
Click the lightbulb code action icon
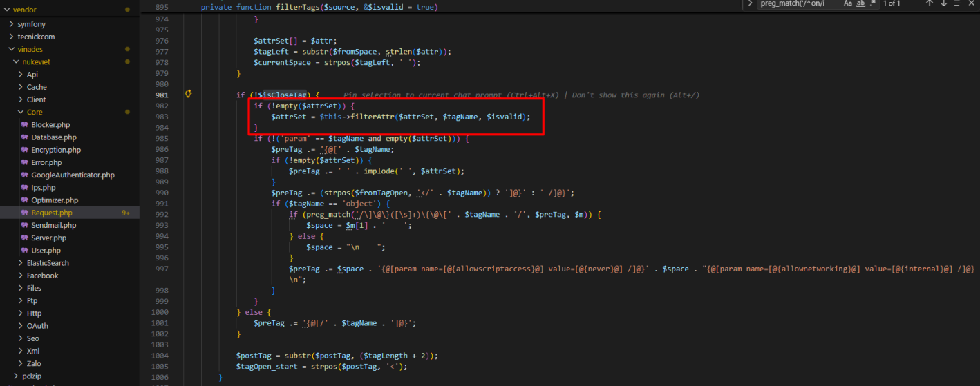pyautogui.click(x=188, y=94)
